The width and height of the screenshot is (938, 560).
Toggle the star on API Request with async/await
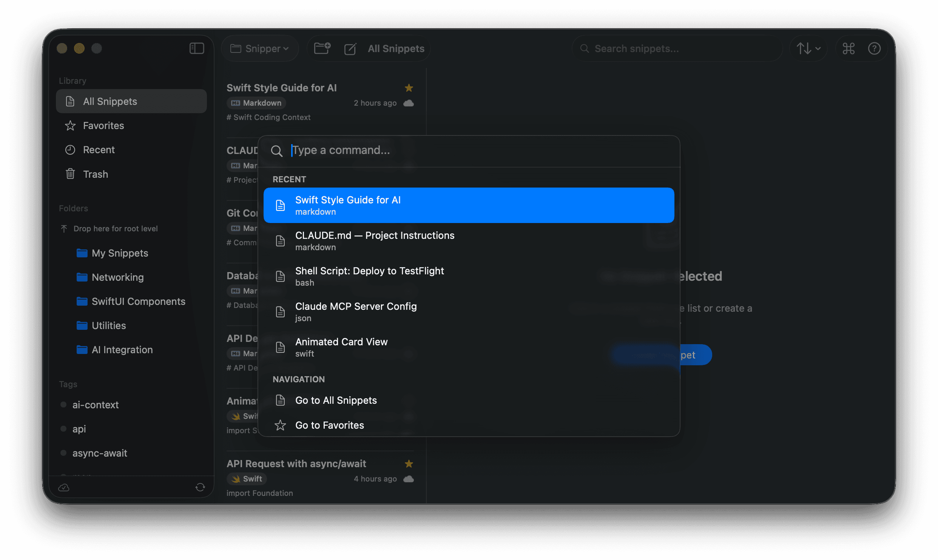(409, 464)
